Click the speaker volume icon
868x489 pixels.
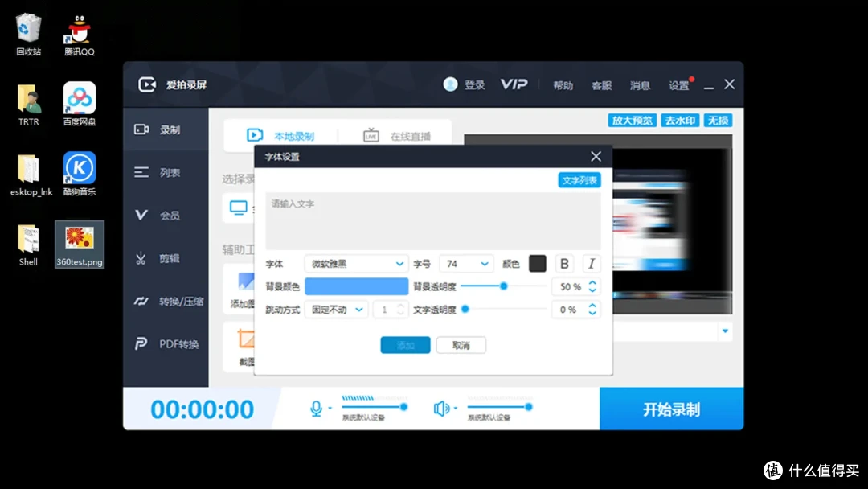pos(441,409)
